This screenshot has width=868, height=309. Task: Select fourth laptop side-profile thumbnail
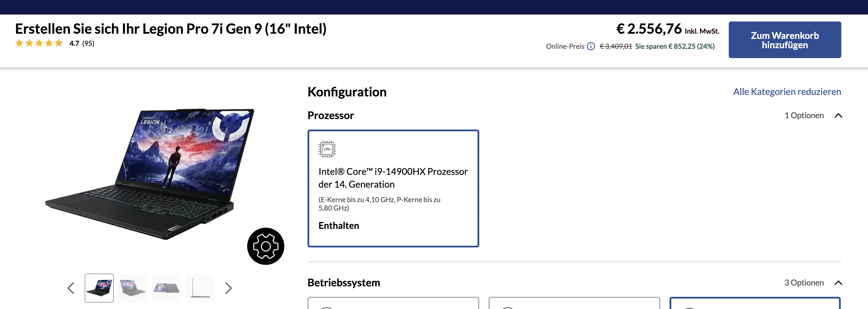coord(200,288)
